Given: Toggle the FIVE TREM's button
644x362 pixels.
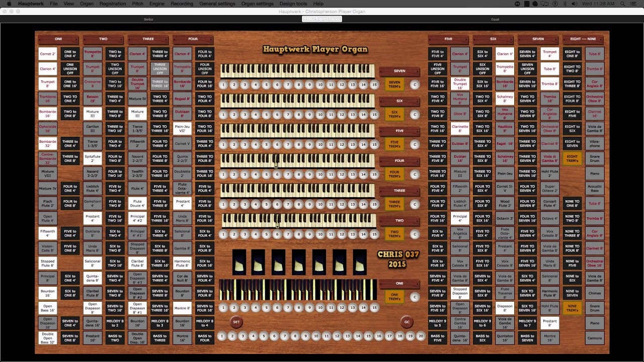Looking at the screenshot, I should (x=394, y=144).
